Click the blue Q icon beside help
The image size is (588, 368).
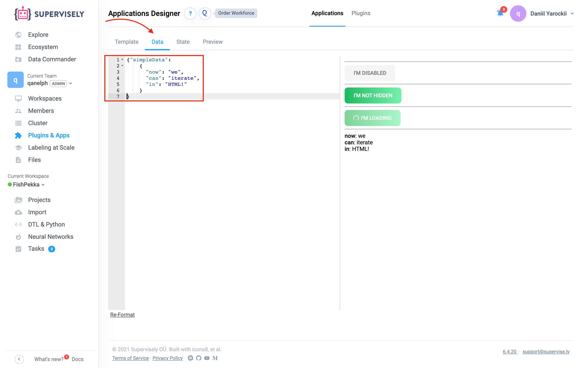point(205,13)
